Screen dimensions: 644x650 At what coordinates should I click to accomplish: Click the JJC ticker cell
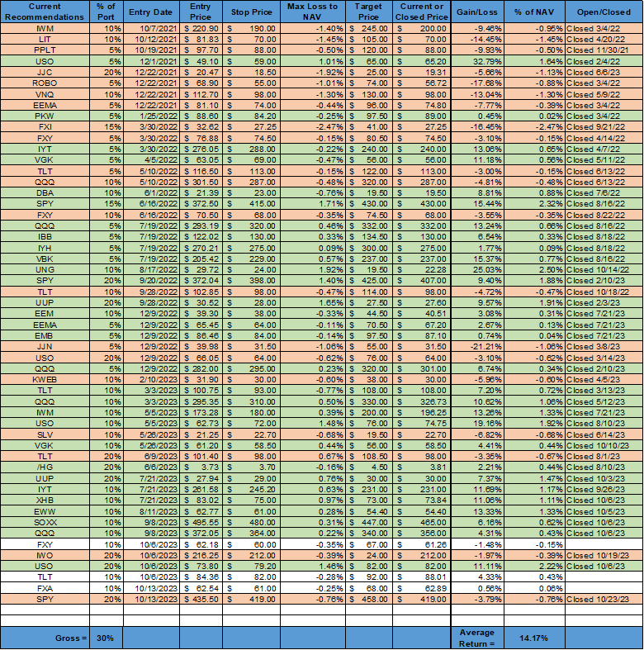coord(45,72)
